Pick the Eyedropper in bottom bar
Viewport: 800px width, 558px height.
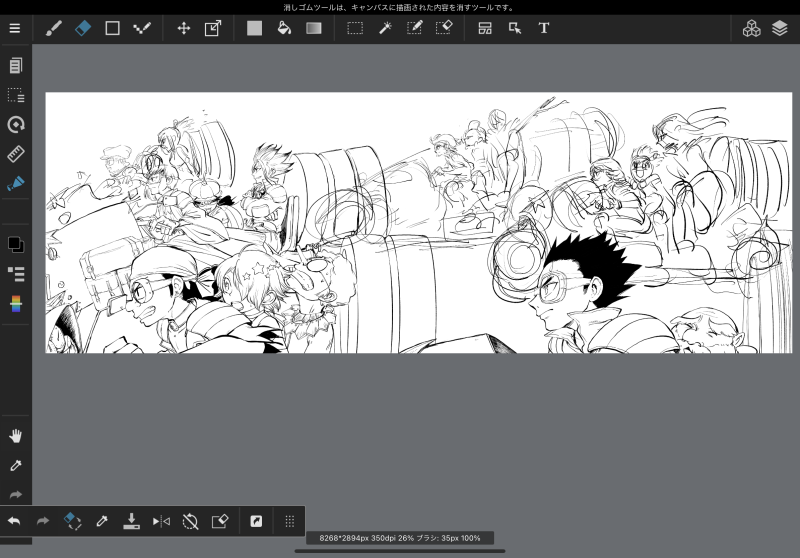coord(102,521)
